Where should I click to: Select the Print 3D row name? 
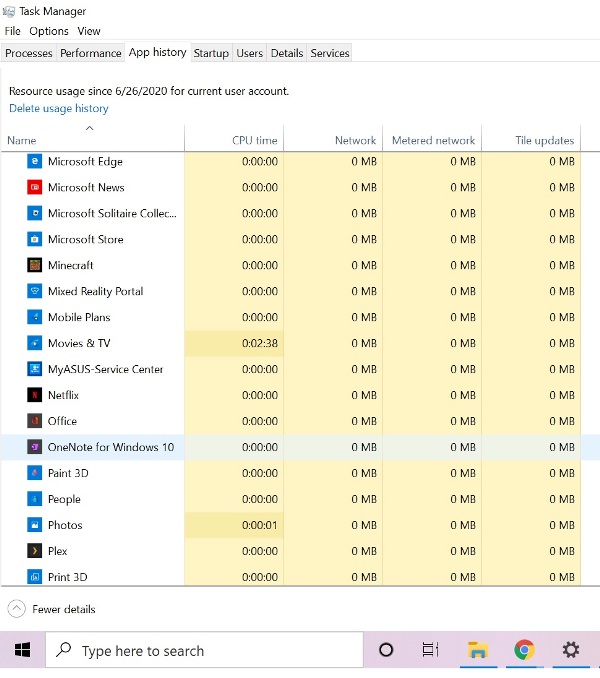[67, 576]
